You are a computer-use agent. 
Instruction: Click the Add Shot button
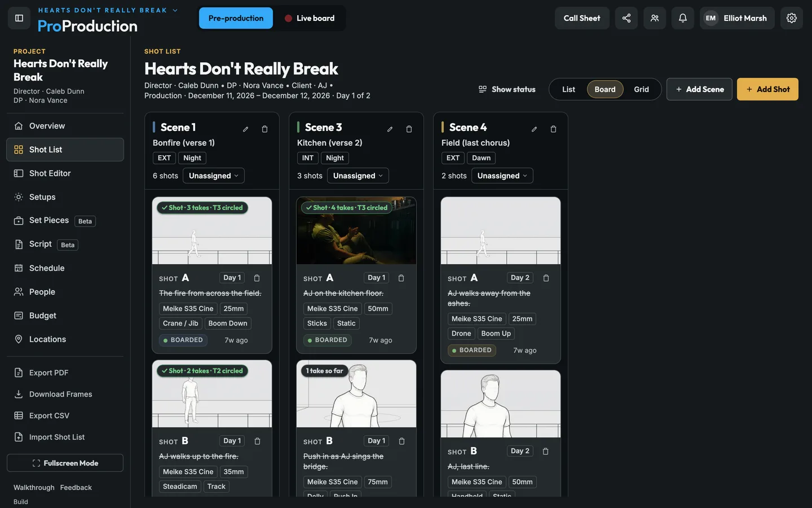(x=767, y=89)
